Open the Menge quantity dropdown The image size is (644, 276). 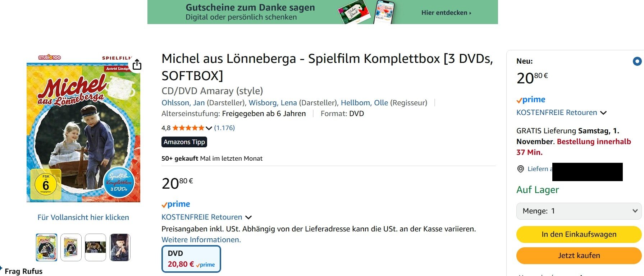(579, 211)
